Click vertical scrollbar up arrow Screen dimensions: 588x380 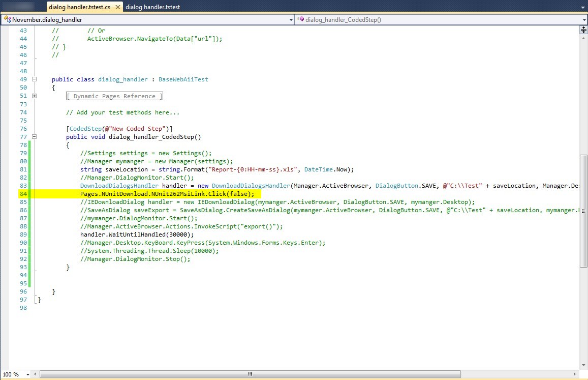(583, 38)
